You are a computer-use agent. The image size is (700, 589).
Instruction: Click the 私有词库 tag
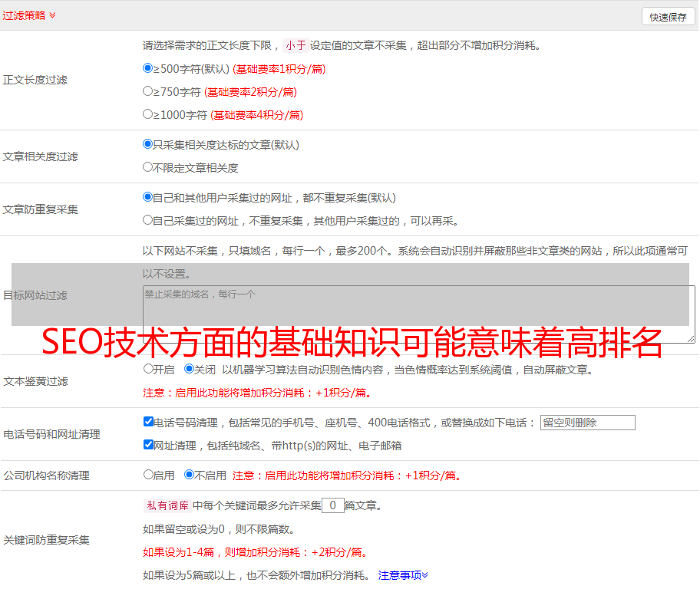click(166, 505)
